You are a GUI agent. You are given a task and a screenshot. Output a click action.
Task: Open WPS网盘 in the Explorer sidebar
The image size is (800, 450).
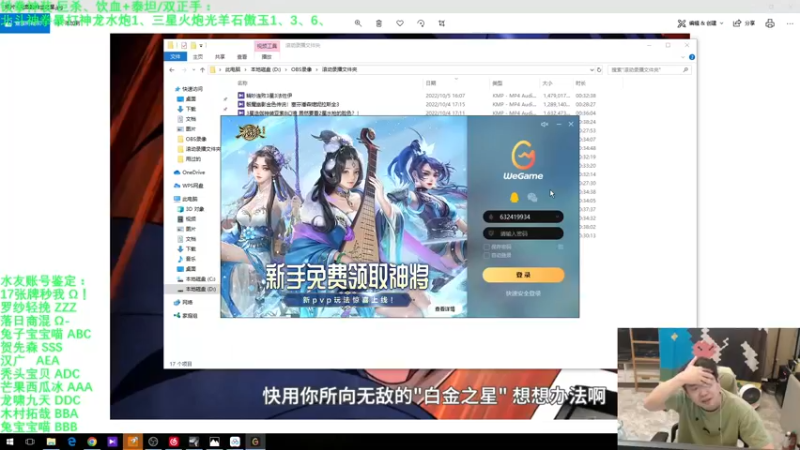click(x=188, y=186)
